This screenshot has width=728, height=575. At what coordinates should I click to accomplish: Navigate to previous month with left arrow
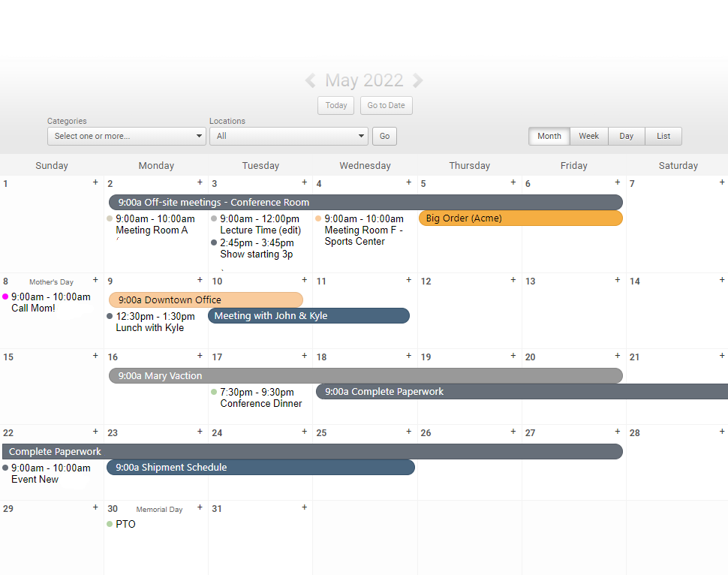(x=311, y=80)
